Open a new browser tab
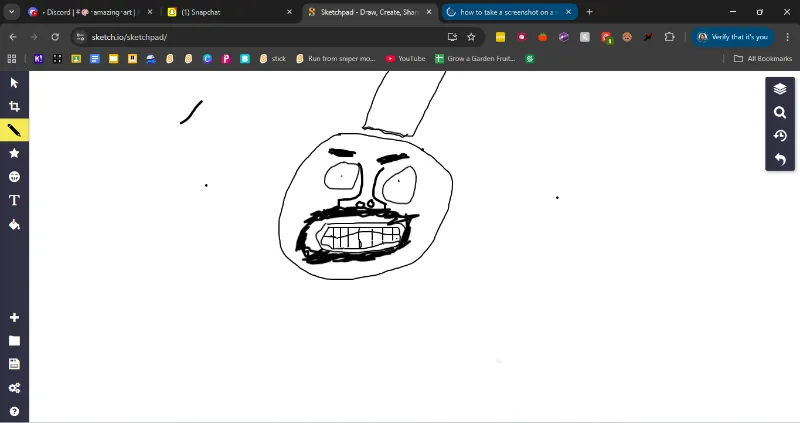The height and width of the screenshot is (423, 800). [x=589, y=12]
